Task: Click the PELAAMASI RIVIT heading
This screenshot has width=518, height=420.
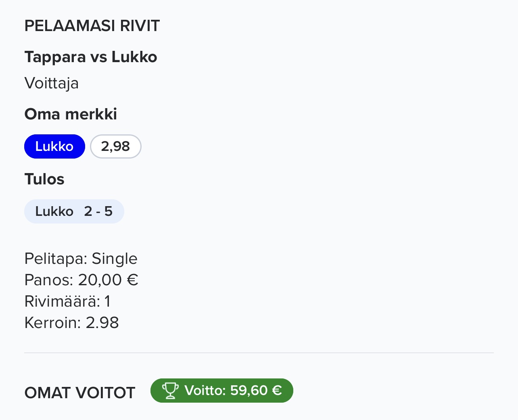Action: pos(92,26)
